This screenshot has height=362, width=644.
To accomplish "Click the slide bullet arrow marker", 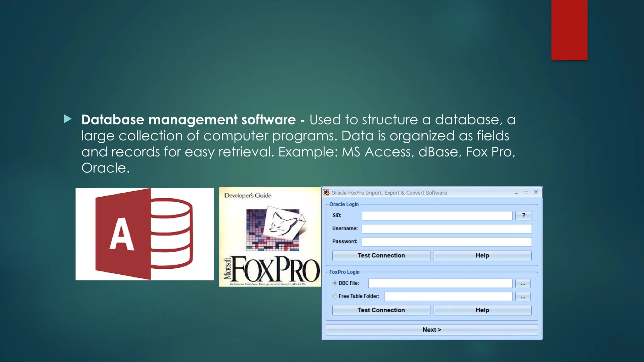I will pos(68,119).
